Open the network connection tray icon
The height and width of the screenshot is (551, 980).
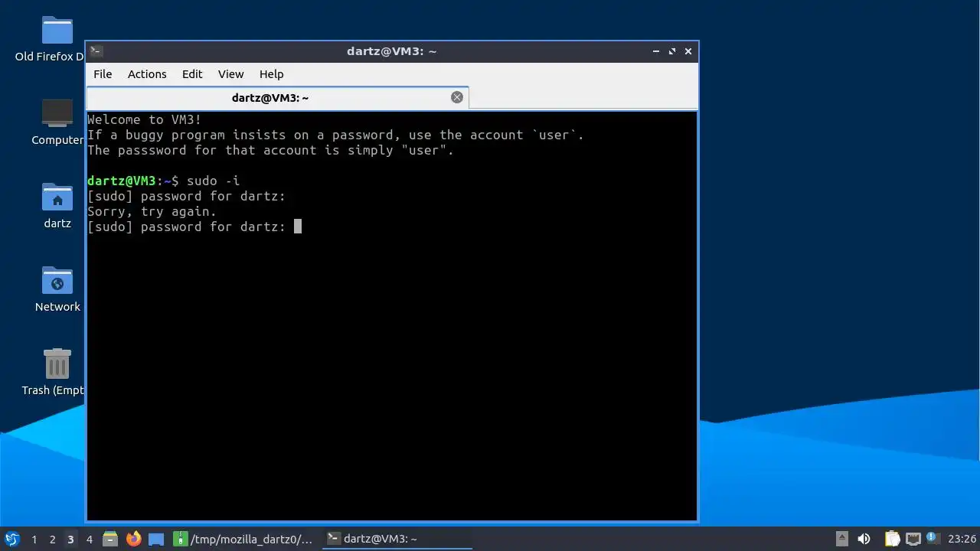tap(913, 539)
